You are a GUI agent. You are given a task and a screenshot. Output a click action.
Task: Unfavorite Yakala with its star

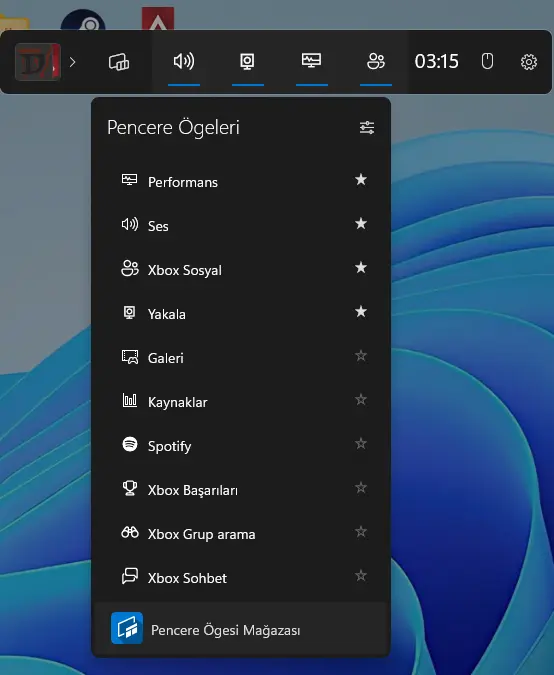(361, 311)
